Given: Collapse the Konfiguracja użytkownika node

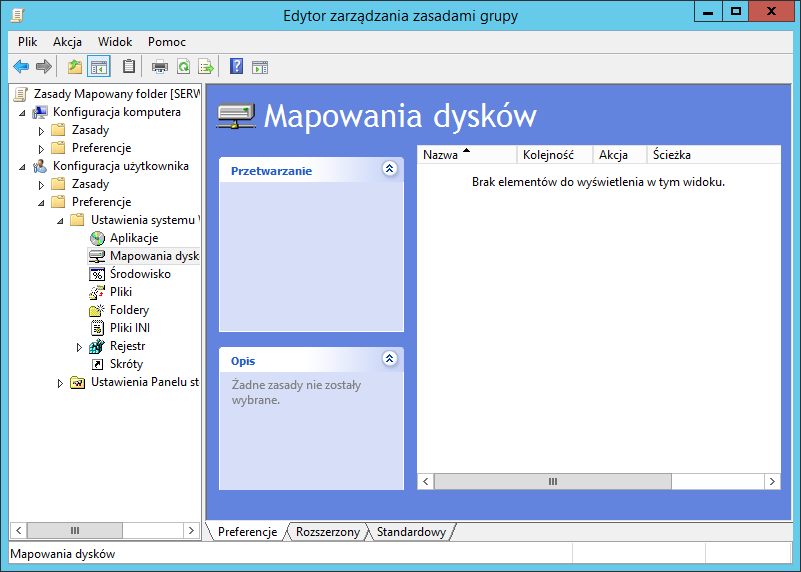Looking at the screenshot, I should pos(22,167).
